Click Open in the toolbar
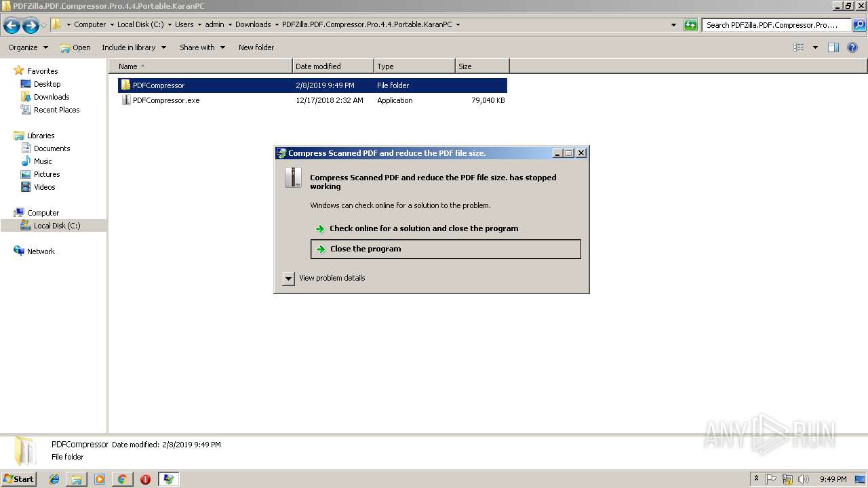Screen dimensions: 868x488 tap(75, 47)
